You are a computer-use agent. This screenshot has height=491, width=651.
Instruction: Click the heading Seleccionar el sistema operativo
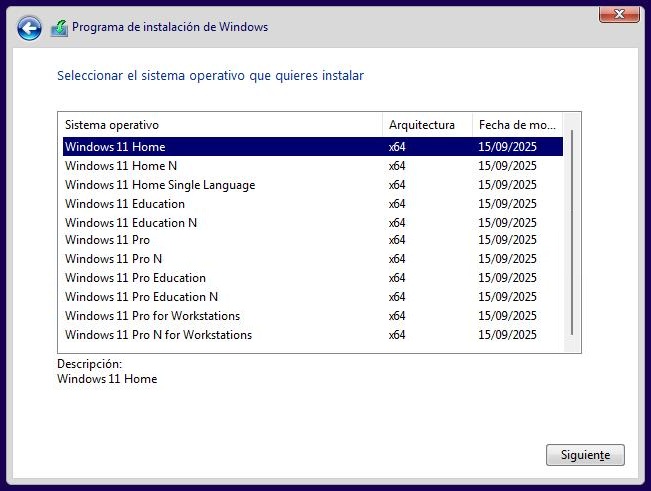coord(210,76)
